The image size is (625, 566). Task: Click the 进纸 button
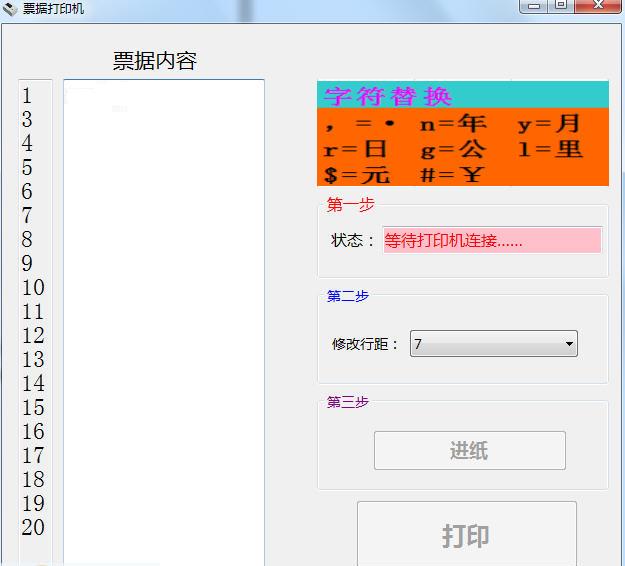click(x=470, y=450)
